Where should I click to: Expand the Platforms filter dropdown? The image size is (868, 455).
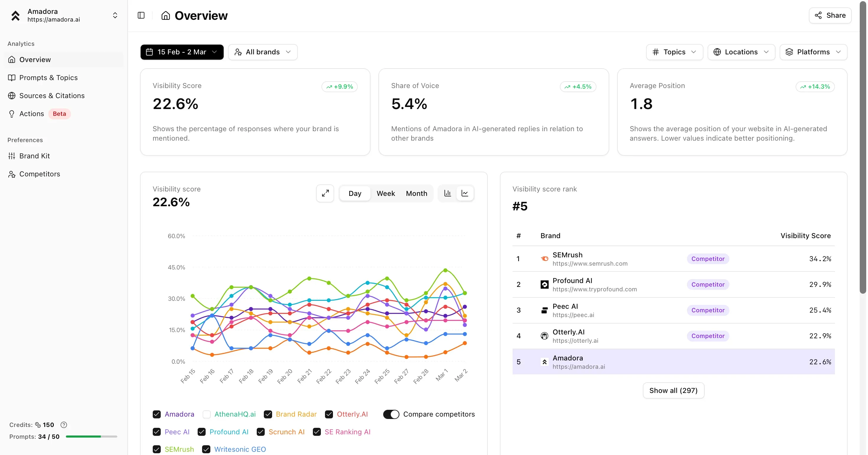pos(813,52)
